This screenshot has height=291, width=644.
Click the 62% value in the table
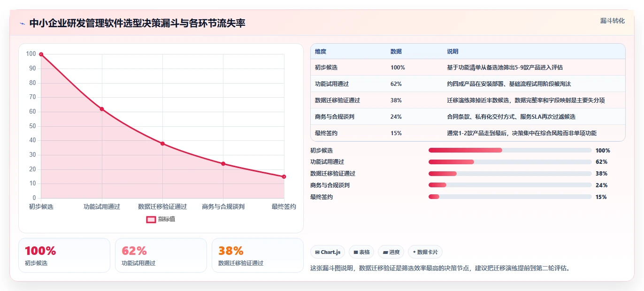pyautogui.click(x=396, y=84)
